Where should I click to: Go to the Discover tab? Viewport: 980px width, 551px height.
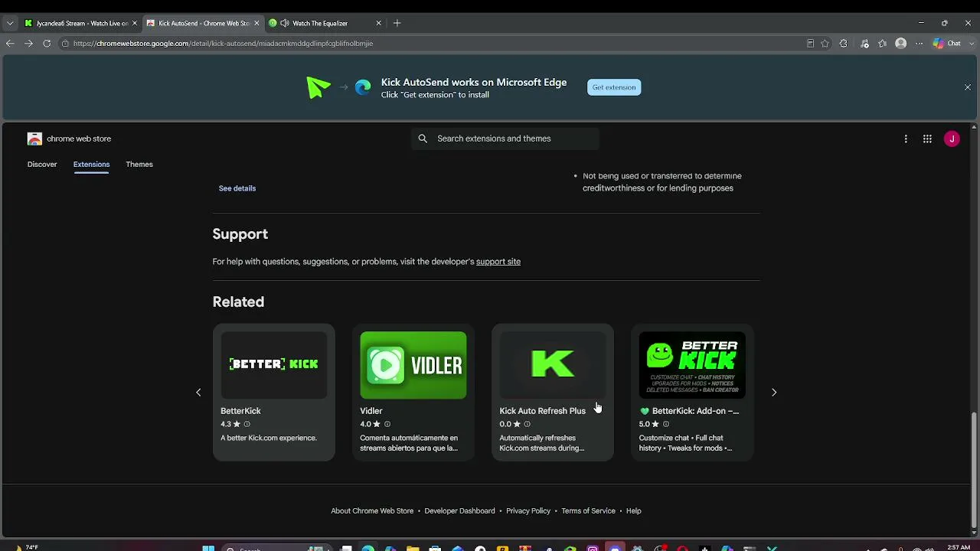[x=42, y=165]
